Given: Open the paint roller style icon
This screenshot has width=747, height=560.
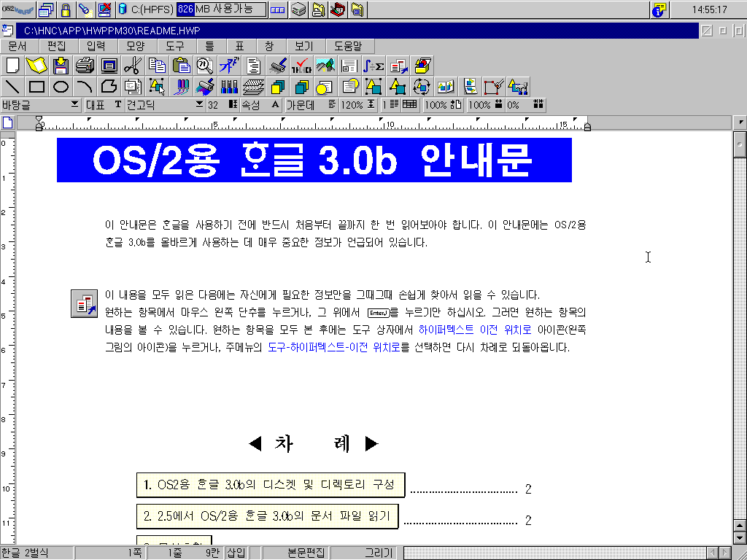Looking at the screenshot, I should tap(277, 66).
